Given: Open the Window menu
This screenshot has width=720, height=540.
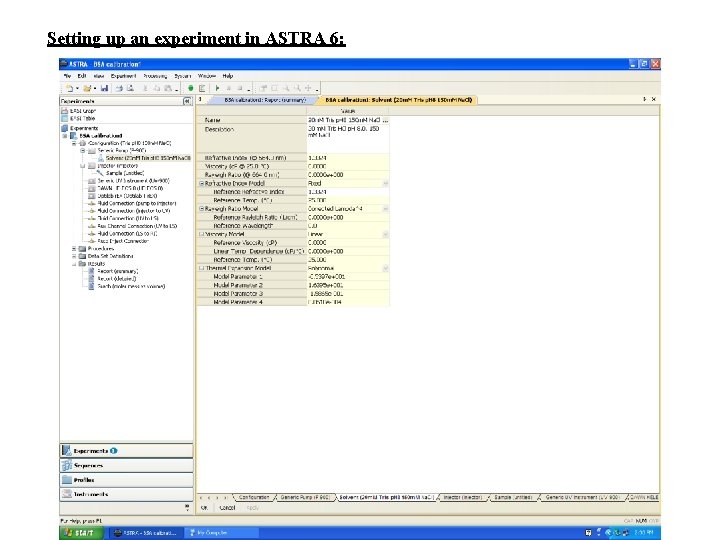Looking at the screenshot, I should click(x=207, y=76).
